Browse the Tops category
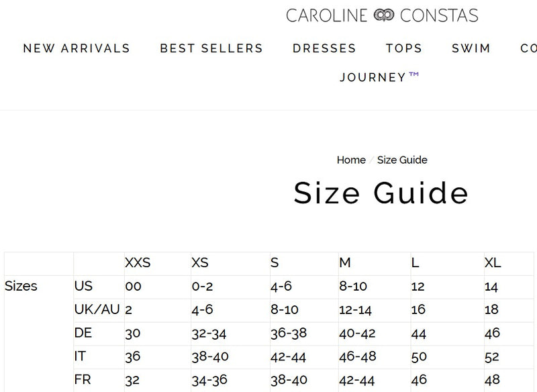Image resolution: width=537 pixels, height=392 pixels. point(404,48)
